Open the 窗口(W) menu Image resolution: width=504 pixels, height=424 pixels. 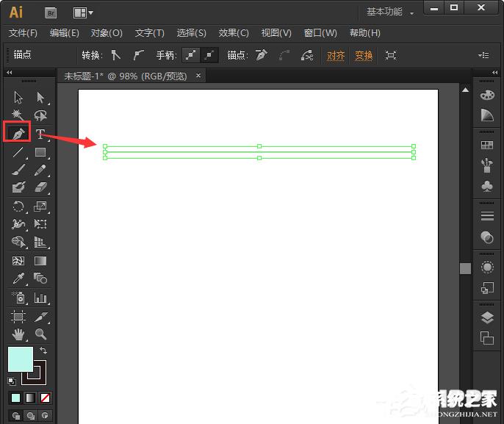pos(320,33)
